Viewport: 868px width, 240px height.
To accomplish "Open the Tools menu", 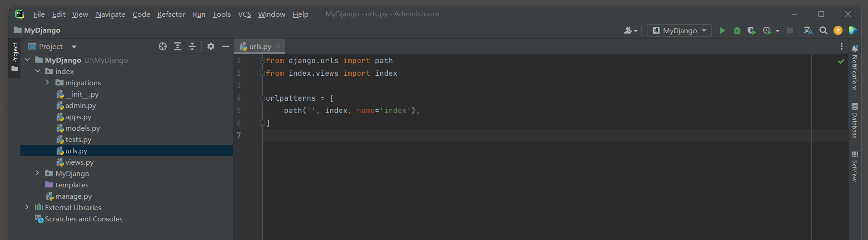I will [x=221, y=14].
